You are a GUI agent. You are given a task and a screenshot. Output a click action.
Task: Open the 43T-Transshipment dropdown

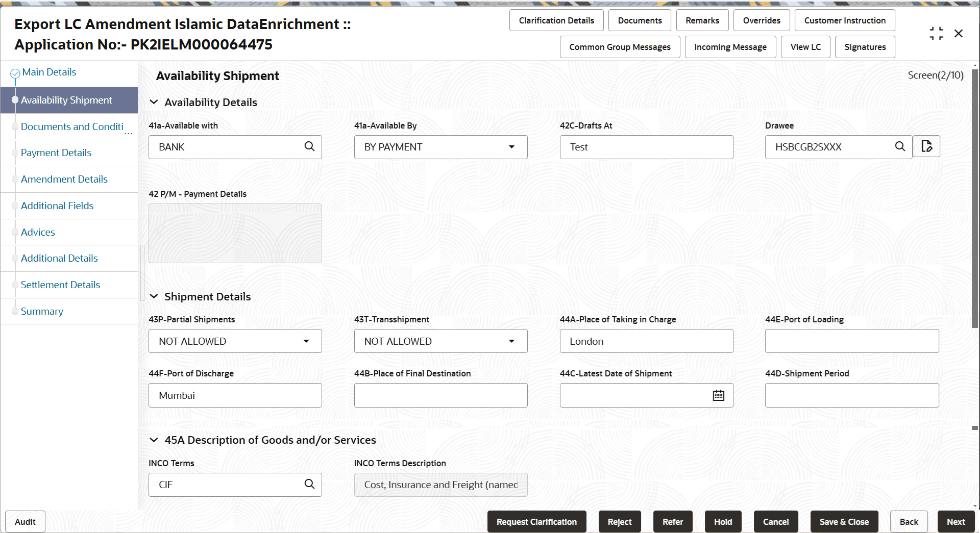511,341
